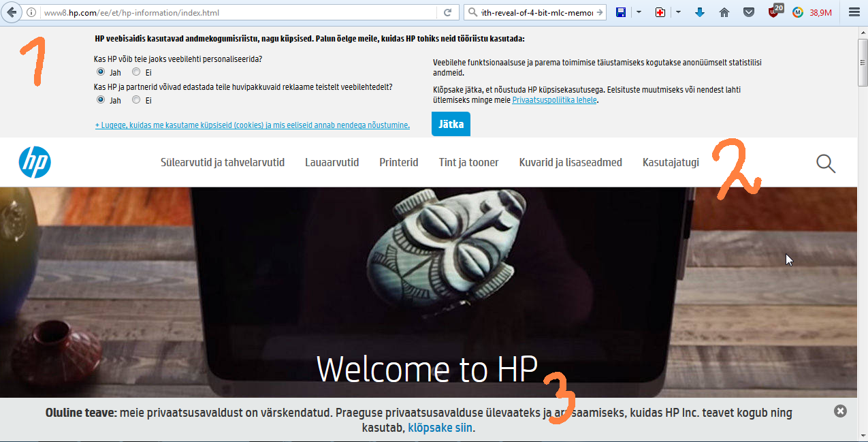The height and width of the screenshot is (442, 868).
Task: Submit the search with the go arrow
Action: coord(600,12)
